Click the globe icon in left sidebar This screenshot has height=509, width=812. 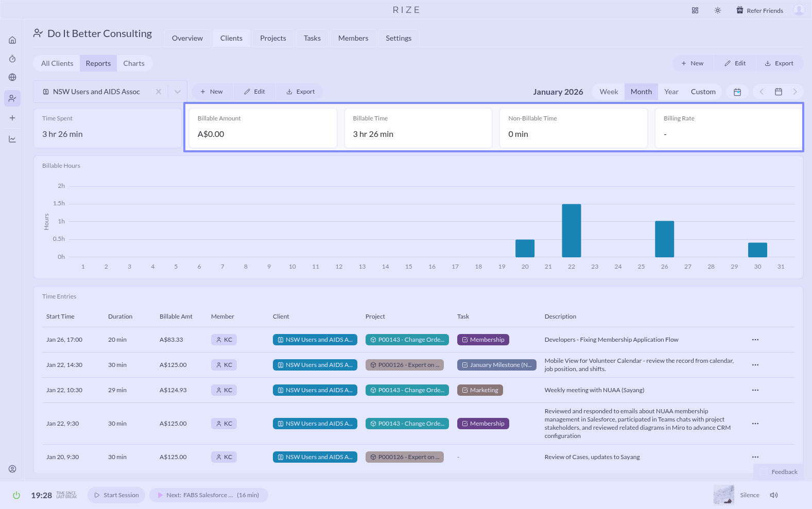tap(12, 78)
